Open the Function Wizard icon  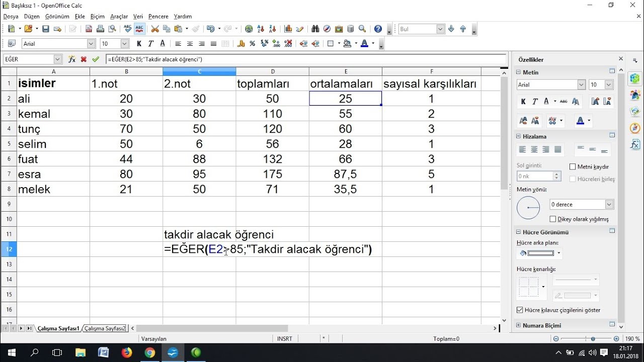(71, 59)
